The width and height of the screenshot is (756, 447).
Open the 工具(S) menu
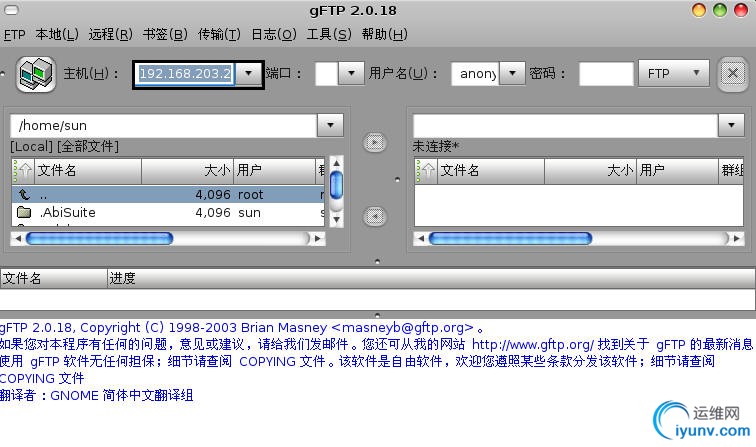[329, 34]
